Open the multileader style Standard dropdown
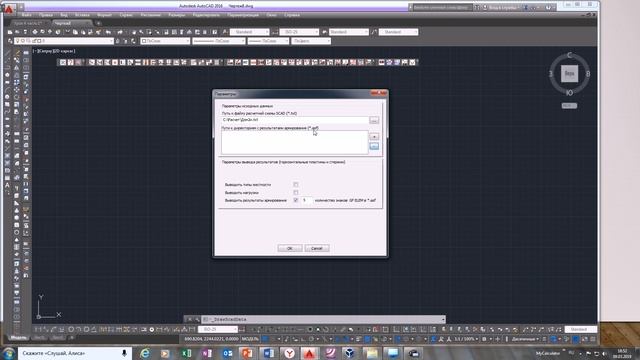Viewport: 640px width, 360px height. click(x=398, y=32)
